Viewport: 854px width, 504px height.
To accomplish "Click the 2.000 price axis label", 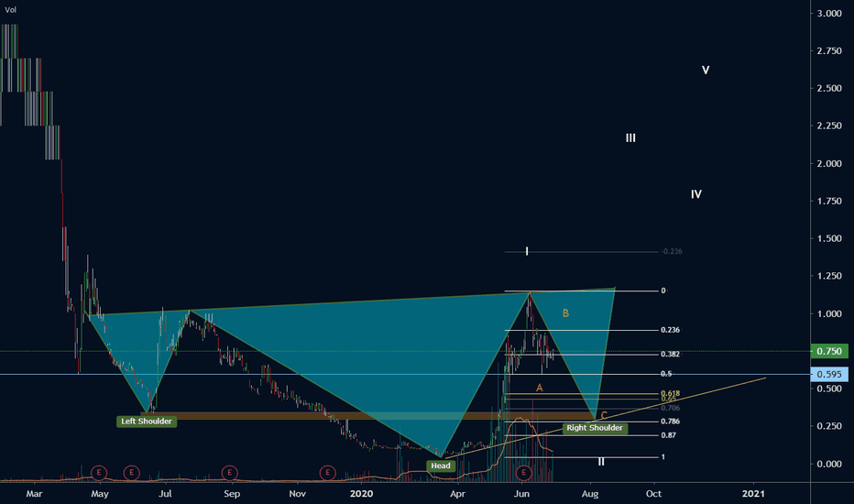I will (829, 163).
